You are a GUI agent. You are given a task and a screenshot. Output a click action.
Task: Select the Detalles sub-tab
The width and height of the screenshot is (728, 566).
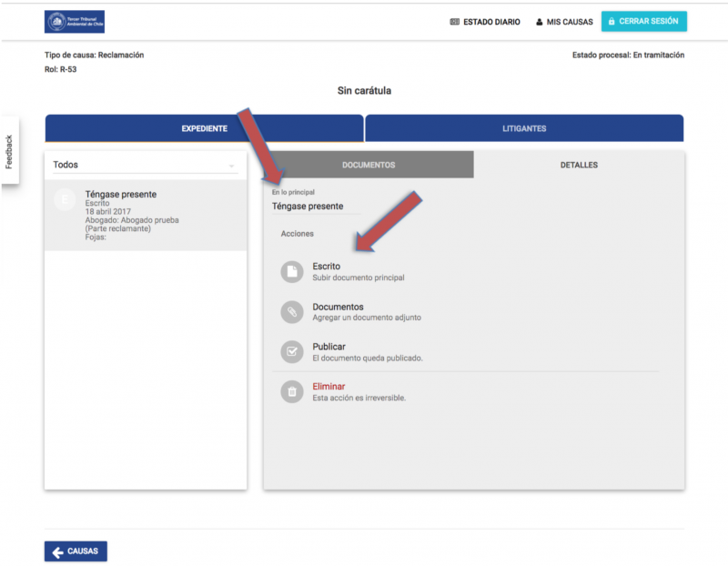click(x=579, y=165)
